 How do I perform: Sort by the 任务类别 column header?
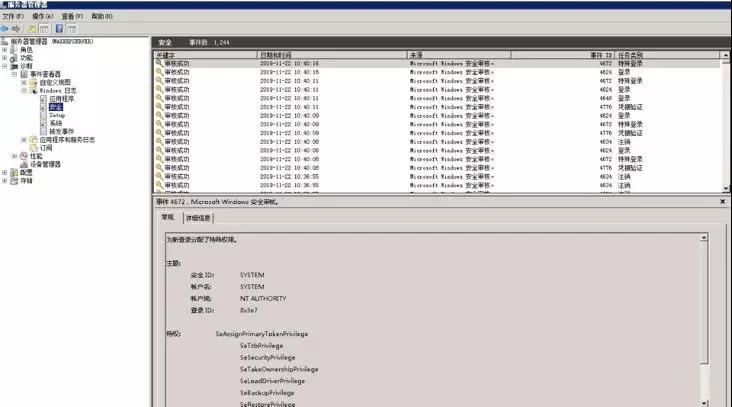667,55
